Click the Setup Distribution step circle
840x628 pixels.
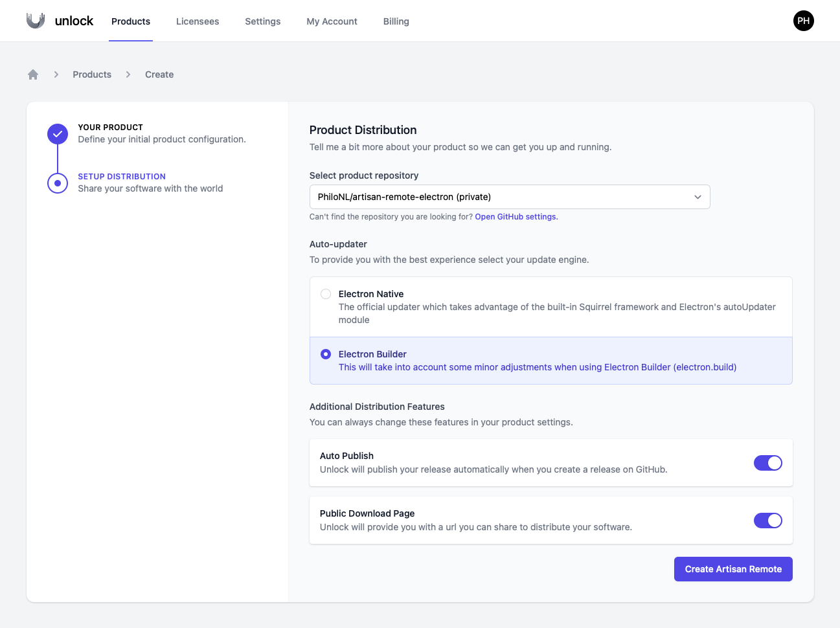click(58, 183)
